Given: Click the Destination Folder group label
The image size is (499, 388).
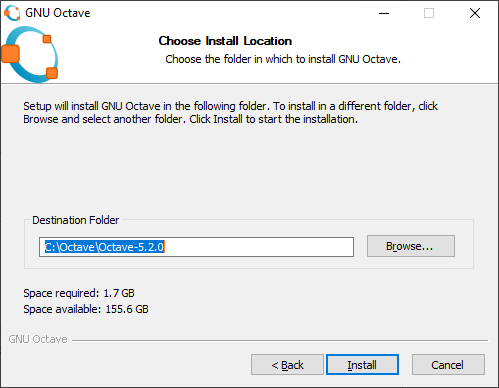Looking at the screenshot, I should click(76, 220).
